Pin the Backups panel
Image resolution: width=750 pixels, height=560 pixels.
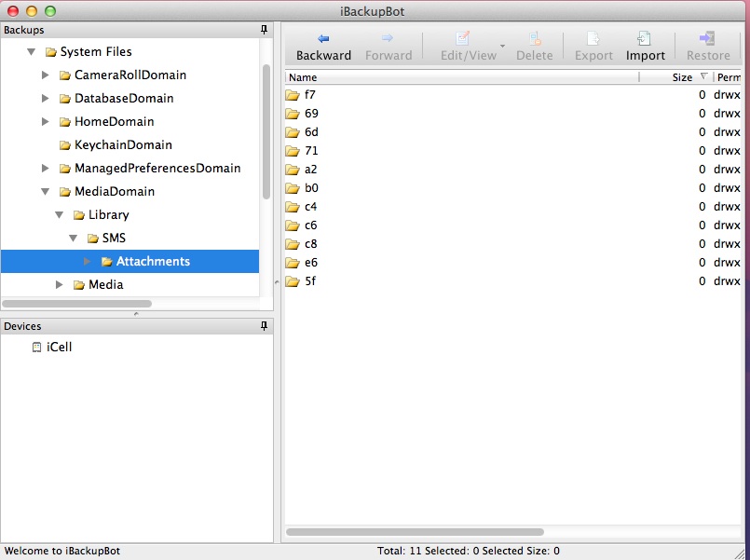coord(264,30)
